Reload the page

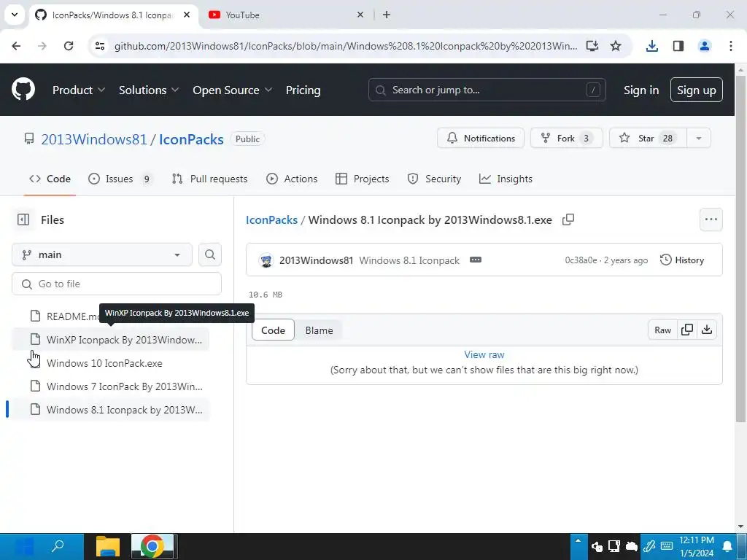click(69, 46)
